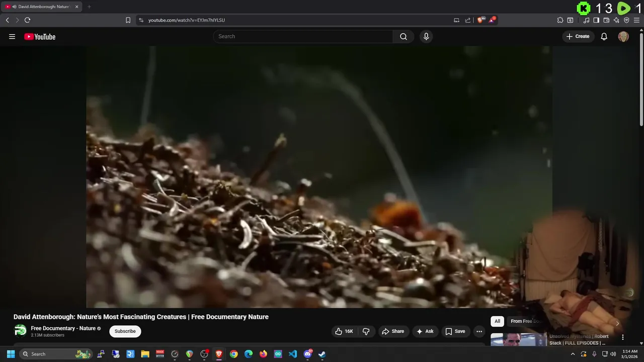This screenshot has width=644, height=362.
Task: Start voice search with the microphone
Action: 426,36
